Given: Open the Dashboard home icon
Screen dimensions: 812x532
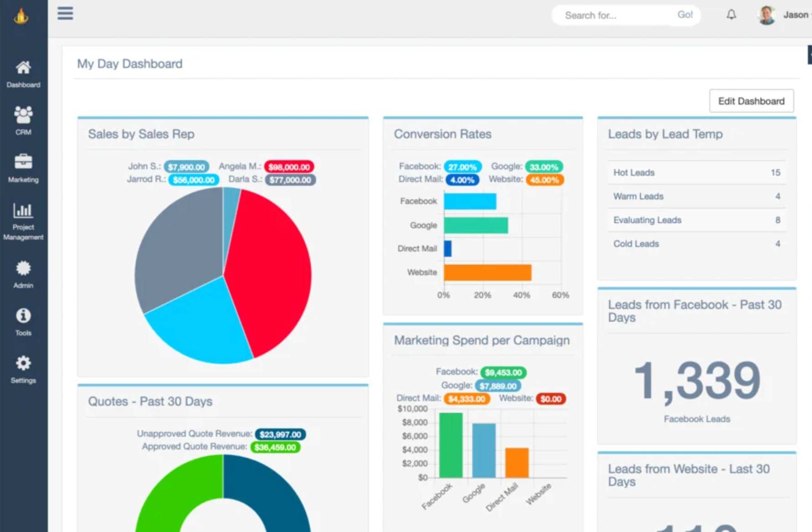Looking at the screenshot, I should coord(23,68).
